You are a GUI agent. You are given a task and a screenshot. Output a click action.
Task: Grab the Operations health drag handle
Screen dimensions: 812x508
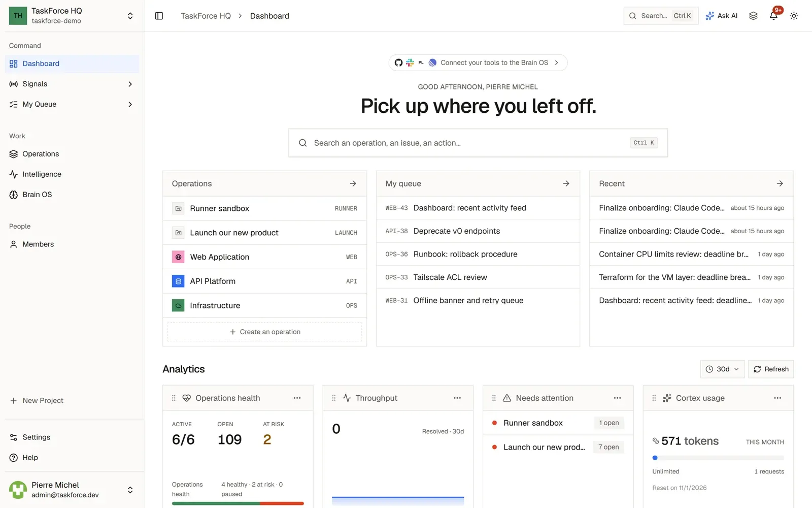click(174, 398)
